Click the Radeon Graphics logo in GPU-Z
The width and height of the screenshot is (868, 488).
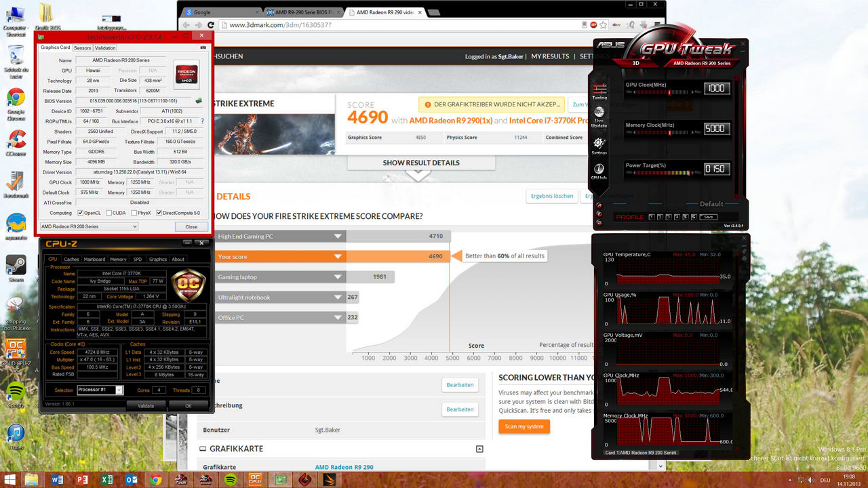tap(186, 74)
